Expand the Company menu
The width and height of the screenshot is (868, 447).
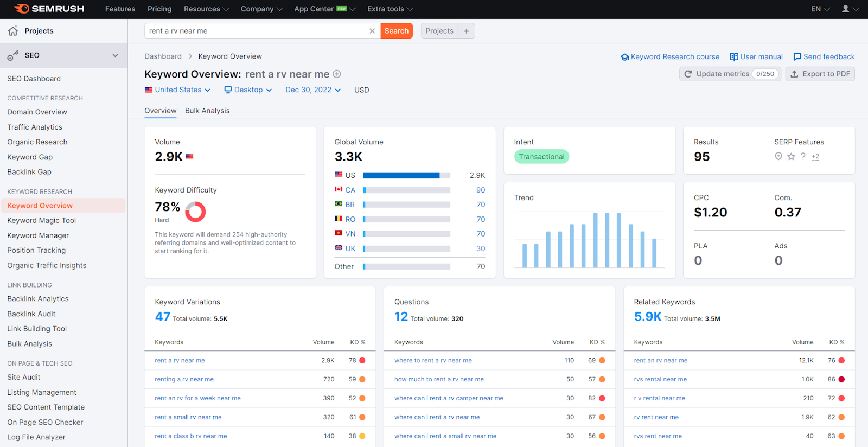click(x=261, y=9)
